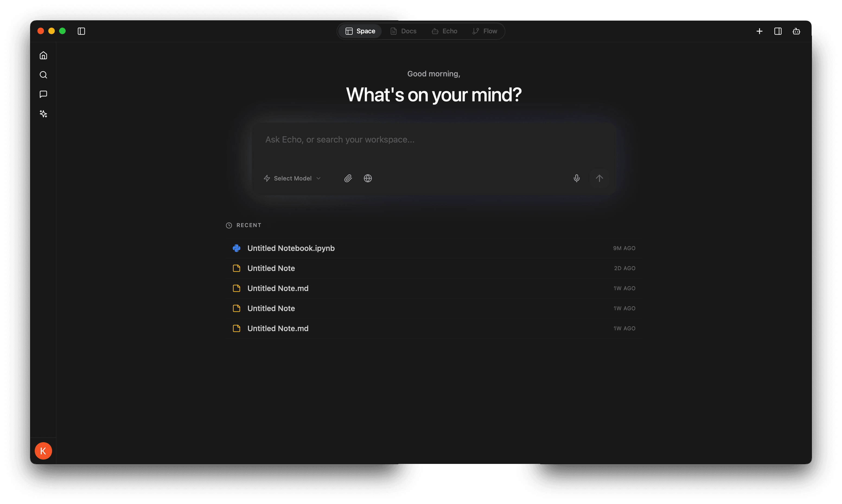Switch to the Flow tab
Image resolution: width=842 pixels, height=504 pixels.
click(485, 31)
